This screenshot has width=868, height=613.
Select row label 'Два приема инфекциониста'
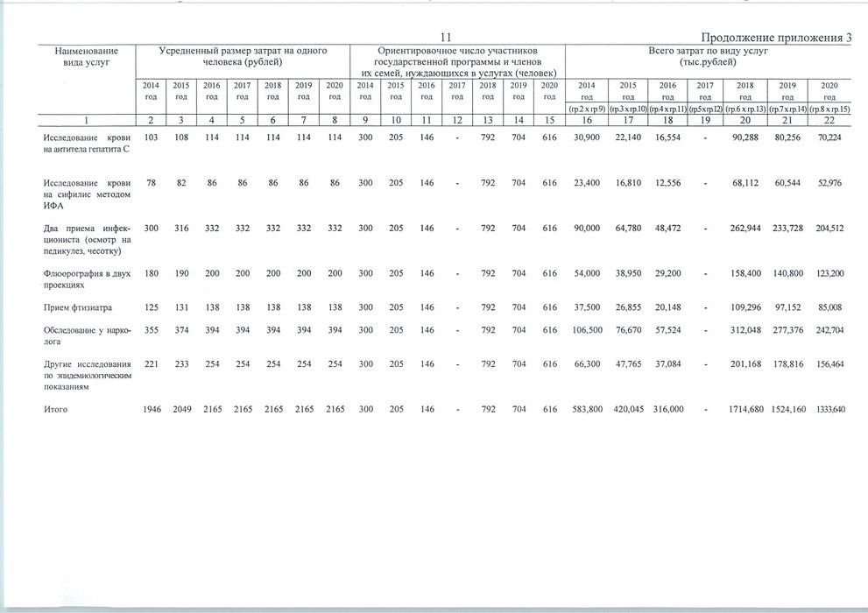[87, 240]
